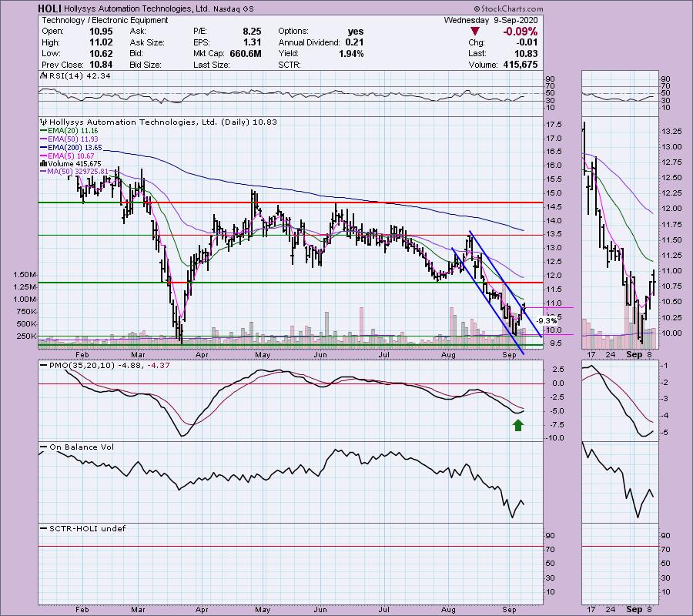Click the '17.5' price axis label
The width and height of the screenshot is (693, 616).
click(554, 125)
